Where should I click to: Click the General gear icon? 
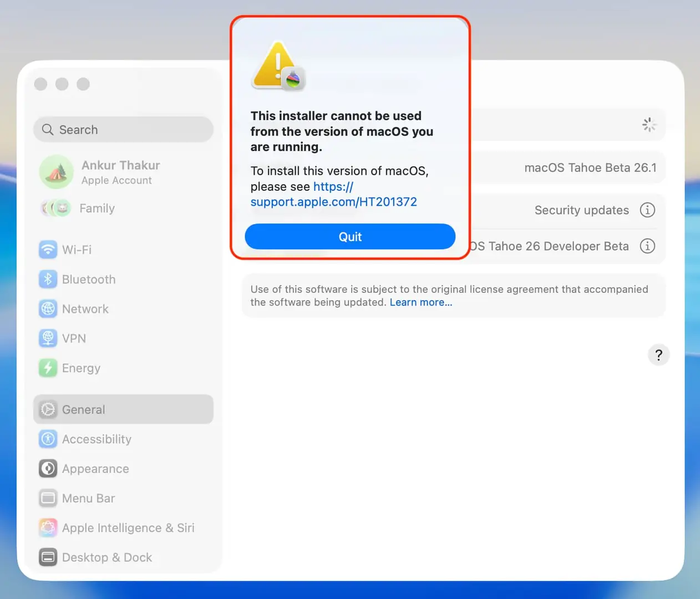(x=48, y=409)
